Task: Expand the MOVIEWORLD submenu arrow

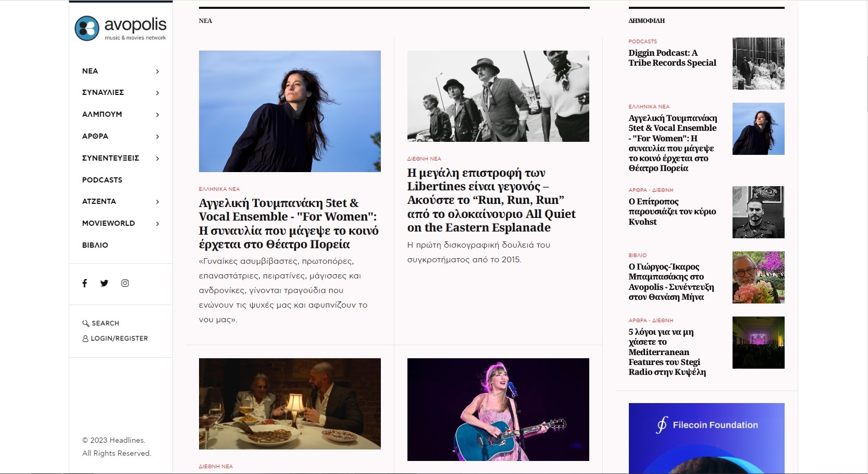Action: pos(157,224)
